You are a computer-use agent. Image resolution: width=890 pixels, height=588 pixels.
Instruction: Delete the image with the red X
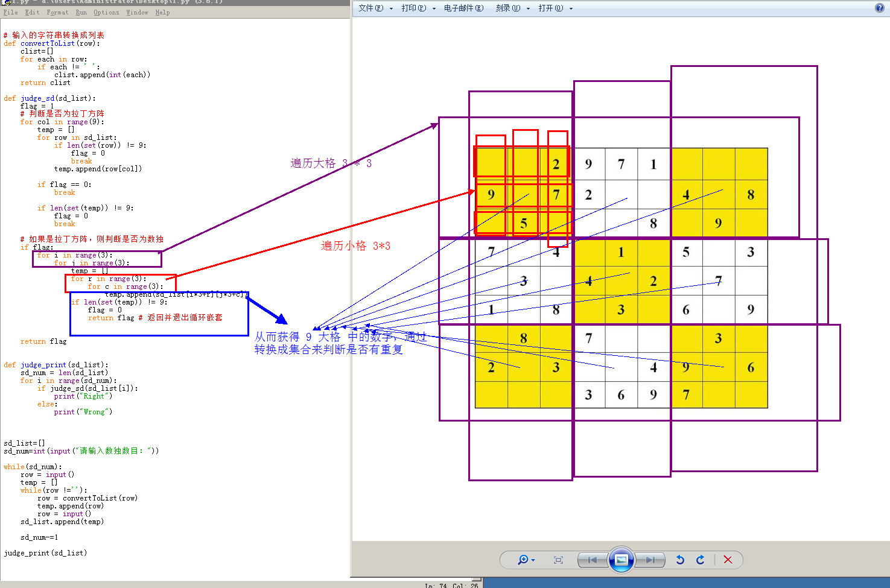(x=728, y=560)
